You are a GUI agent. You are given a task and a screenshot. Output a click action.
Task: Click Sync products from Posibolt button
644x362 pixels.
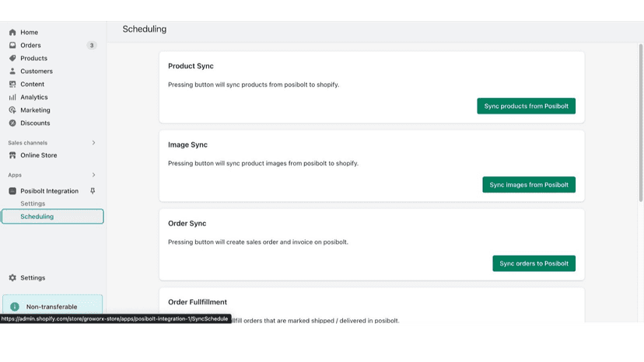tap(526, 106)
